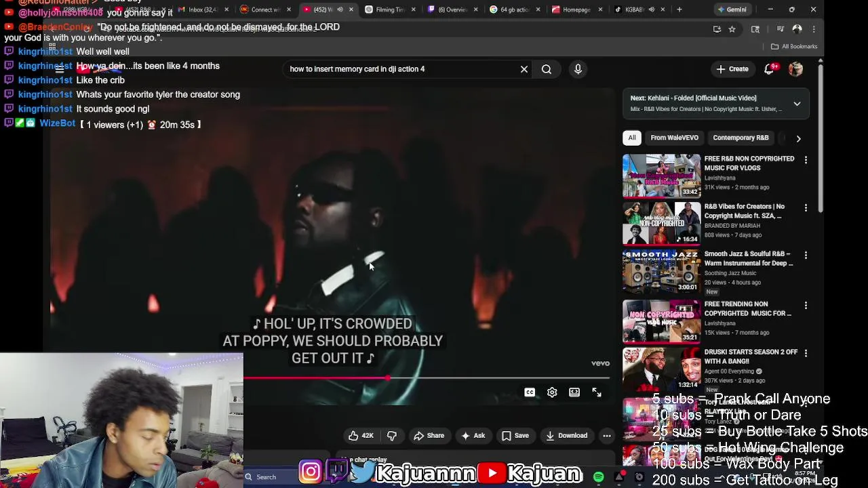Viewport: 868px width, 488px height.
Task: Show more filter chips with right arrow
Action: click(798, 138)
